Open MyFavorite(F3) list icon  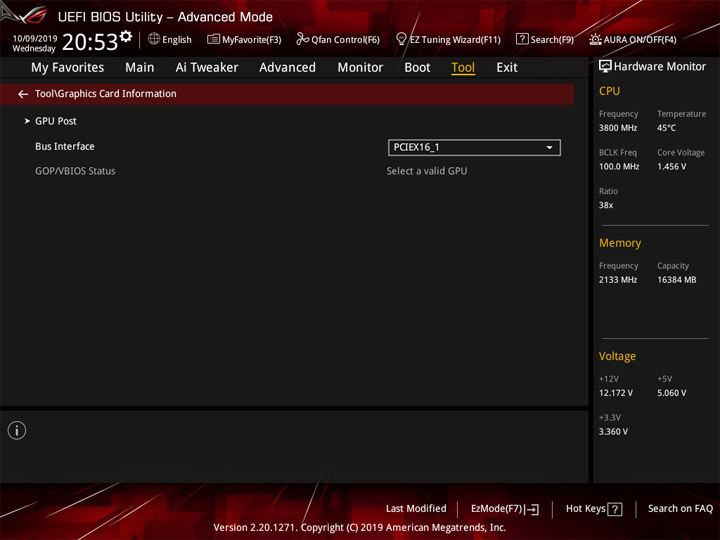[213, 39]
